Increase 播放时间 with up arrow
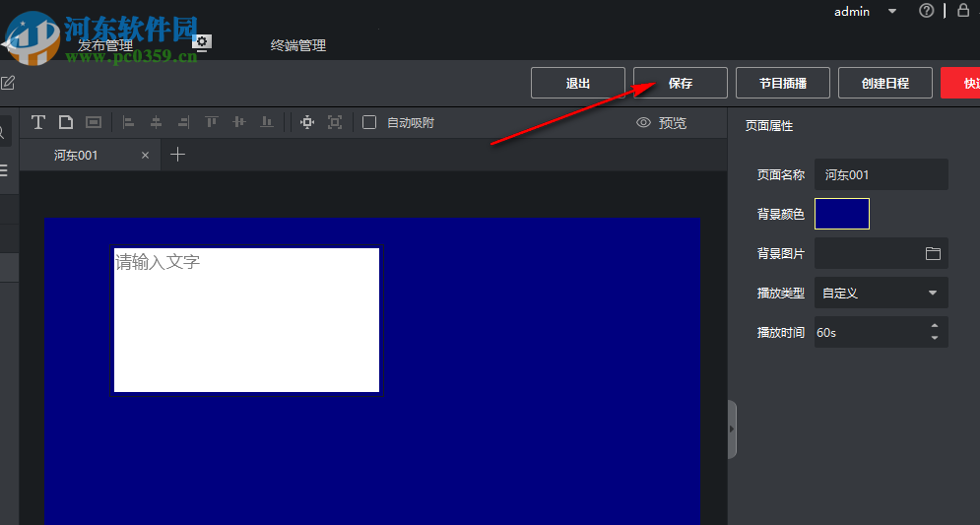 (935, 326)
